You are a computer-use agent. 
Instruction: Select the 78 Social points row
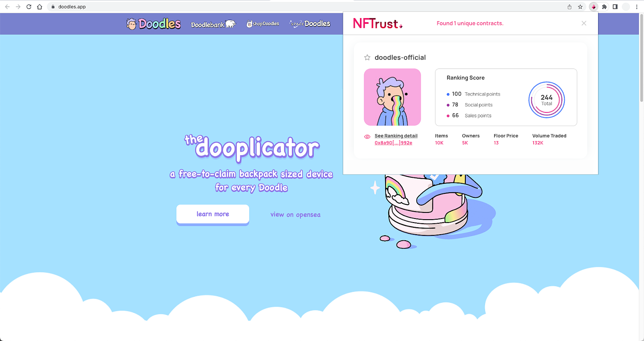(x=469, y=105)
